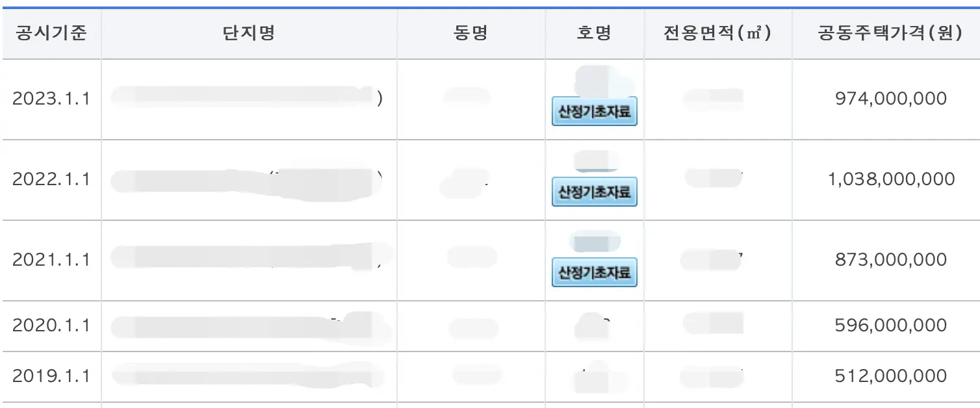Click the year cell 2020.1.1
980x408 pixels.
click(51, 325)
